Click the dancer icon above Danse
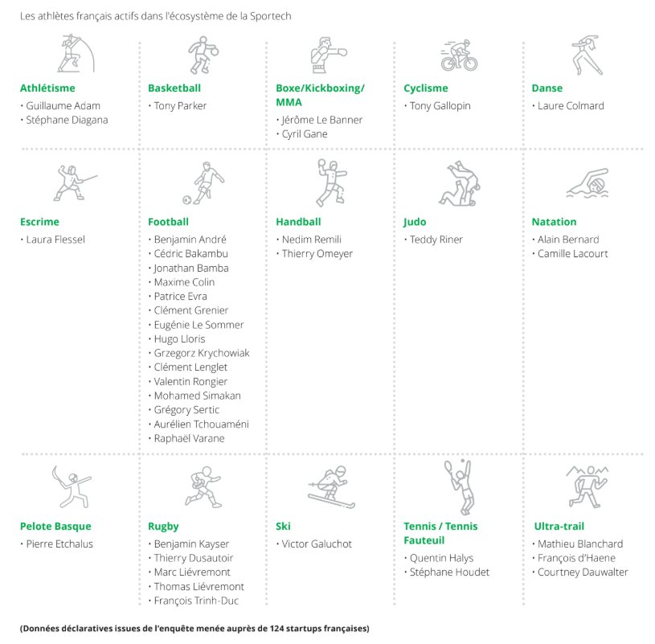This screenshot has height=644, width=655. 587,55
